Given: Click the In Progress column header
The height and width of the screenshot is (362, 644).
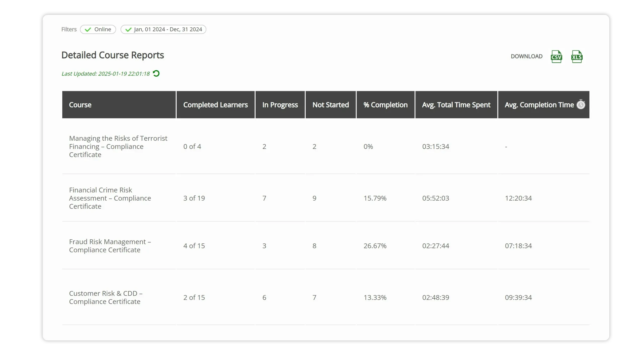Looking at the screenshot, I should point(280,105).
